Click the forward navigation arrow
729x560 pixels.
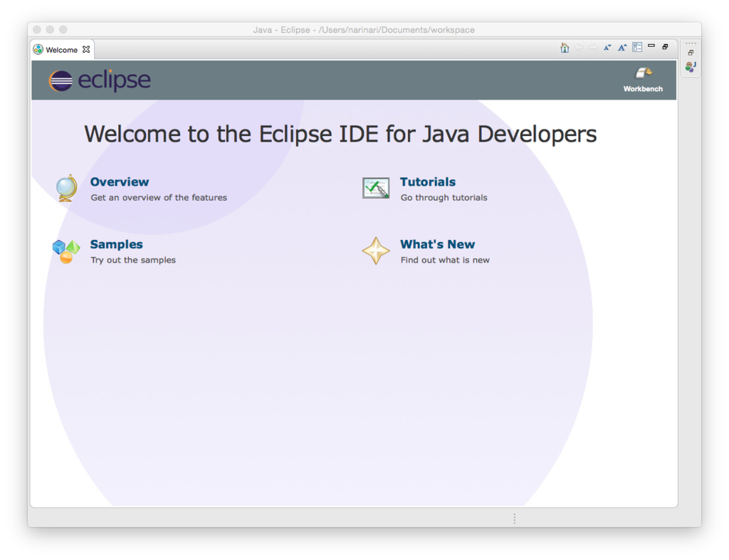[593, 48]
